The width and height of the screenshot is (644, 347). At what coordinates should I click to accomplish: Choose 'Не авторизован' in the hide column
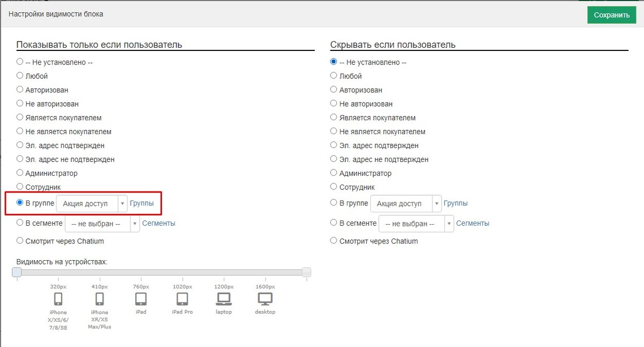334,104
